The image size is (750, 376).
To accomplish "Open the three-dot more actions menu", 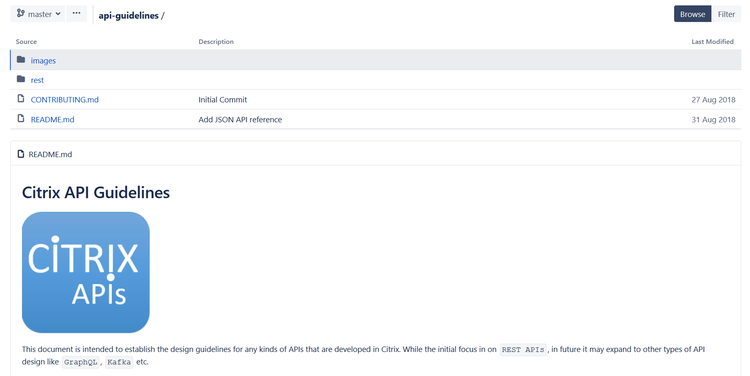I will click(77, 14).
